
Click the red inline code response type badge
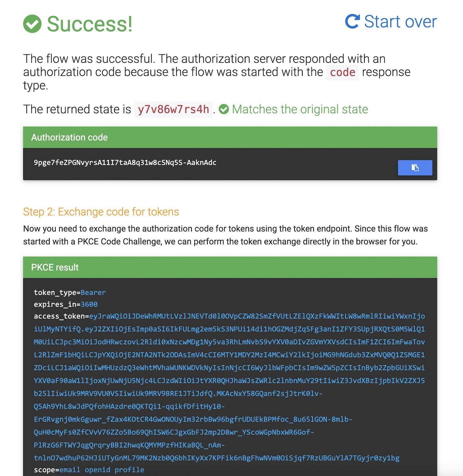(342, 72)
